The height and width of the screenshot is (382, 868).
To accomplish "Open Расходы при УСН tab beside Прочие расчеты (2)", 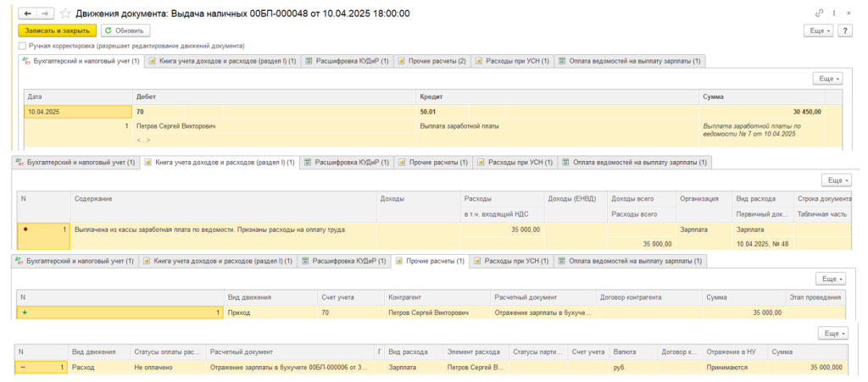I will point(513,61).
